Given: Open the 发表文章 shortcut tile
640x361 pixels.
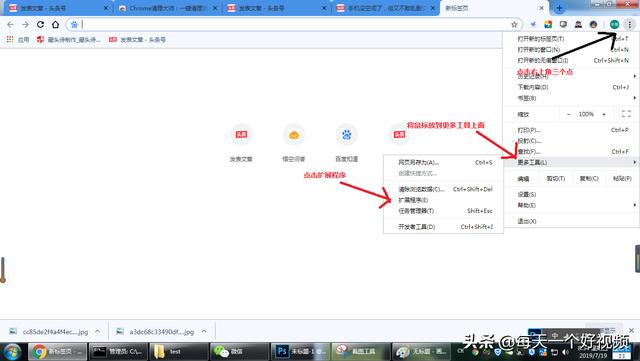Looking at the screenshot, I should tap(241, 143).
